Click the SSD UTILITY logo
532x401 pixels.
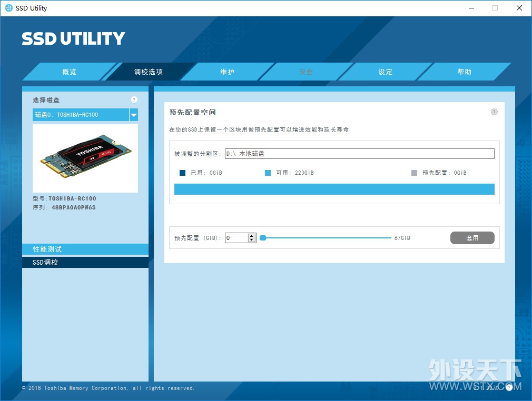[74, 38]
